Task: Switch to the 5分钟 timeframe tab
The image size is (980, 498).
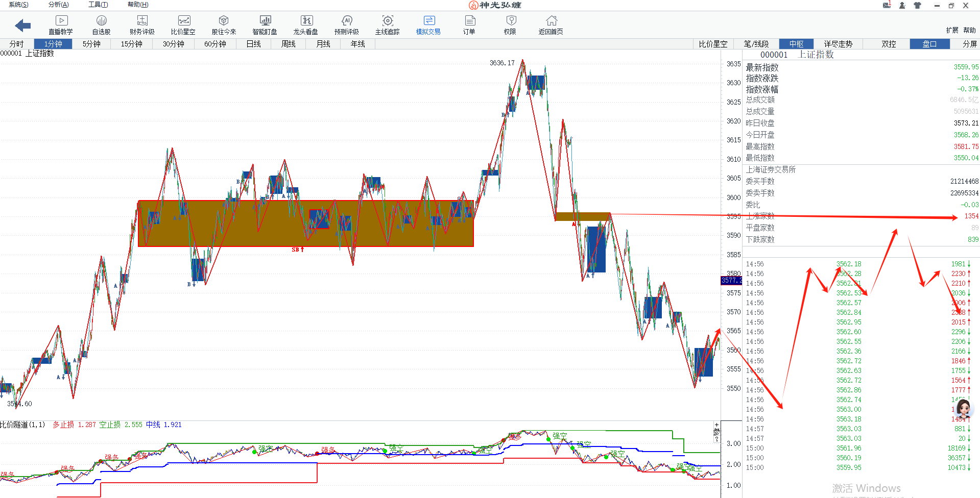Action: pyautogui.click(x=91, y=44)
